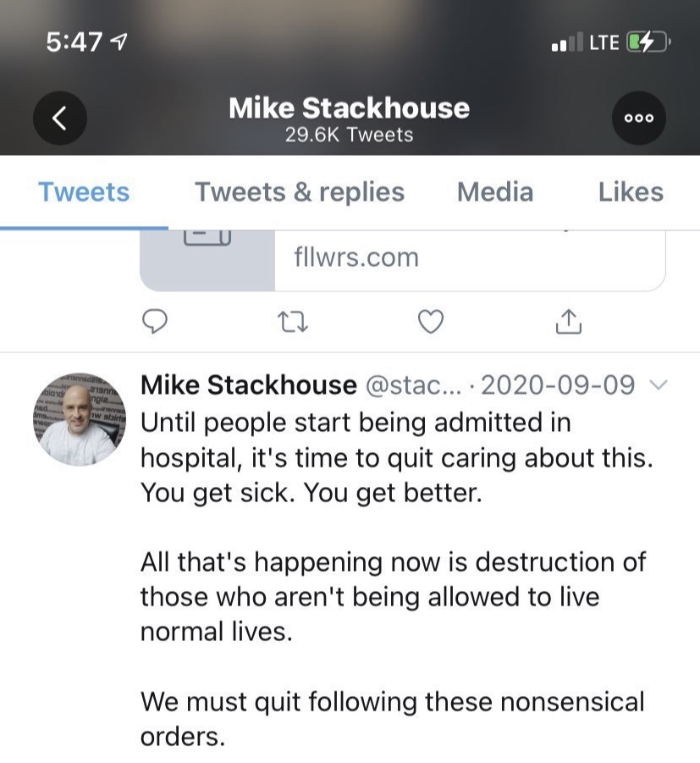Open the fllwrs.com link
700x763 pixels.
tap(356, 257)
